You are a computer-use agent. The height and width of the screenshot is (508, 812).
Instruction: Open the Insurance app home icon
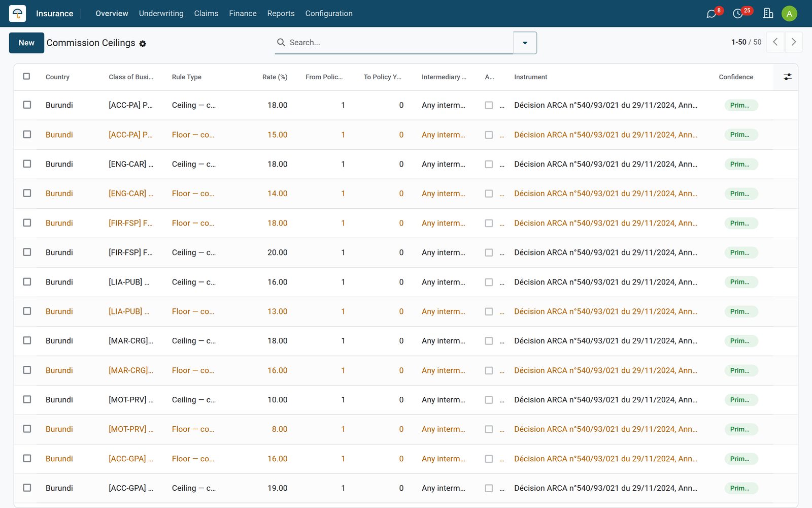point(17,13)
